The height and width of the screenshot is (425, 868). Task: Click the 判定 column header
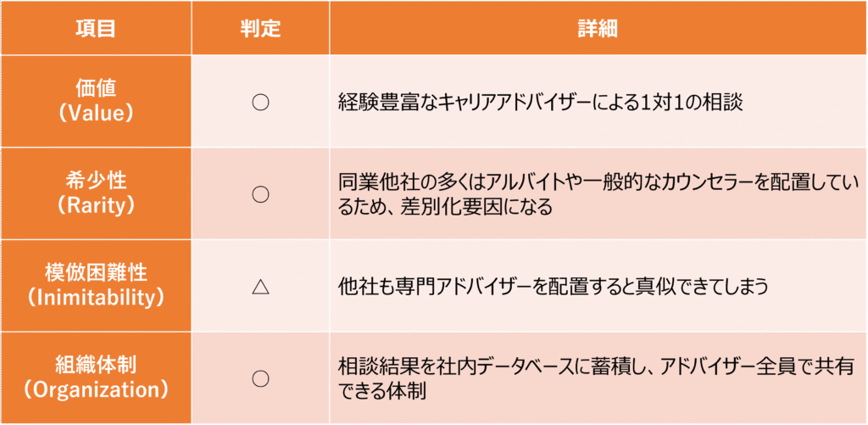click(260, 29)
